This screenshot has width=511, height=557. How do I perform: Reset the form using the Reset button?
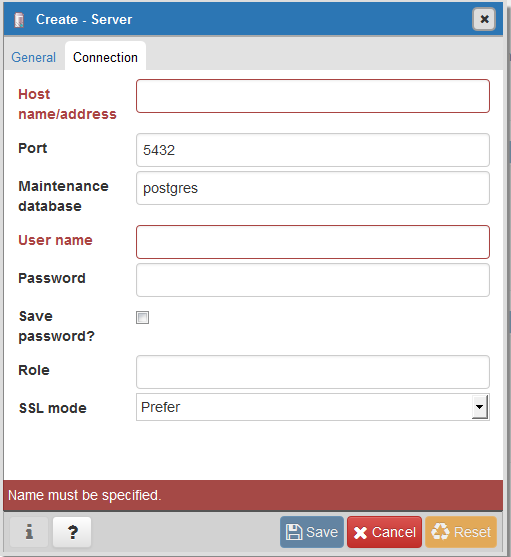pos(461,532)
